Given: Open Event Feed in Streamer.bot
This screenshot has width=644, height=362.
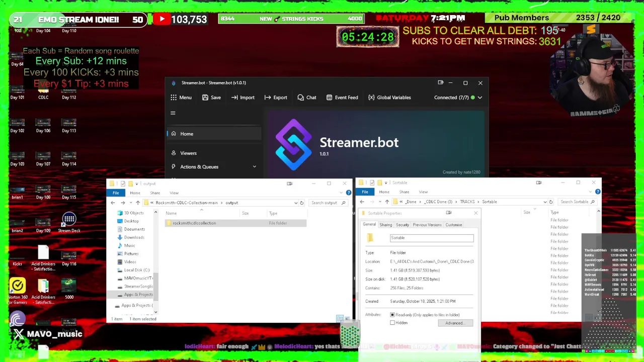Looking at the screenshot, I should (x=342, y=98).
